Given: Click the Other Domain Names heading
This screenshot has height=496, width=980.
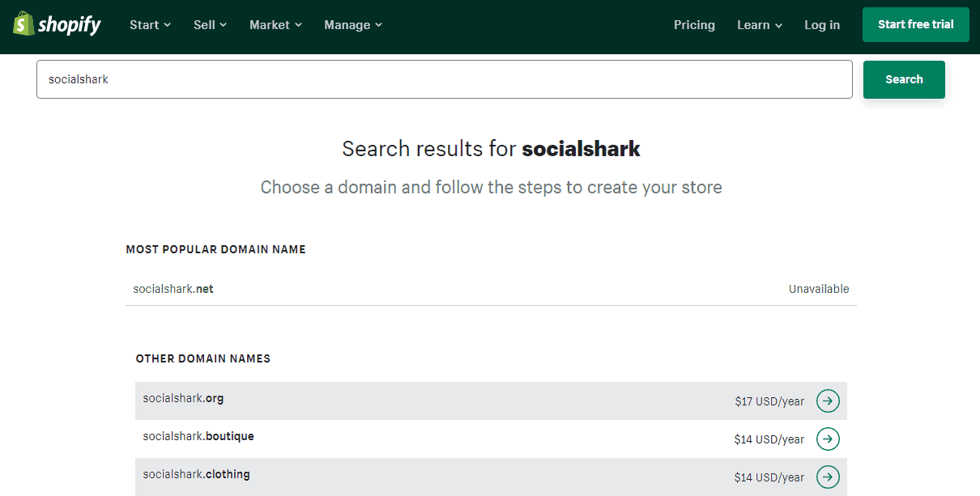Looking at the screenshot, I should point(203,358).
